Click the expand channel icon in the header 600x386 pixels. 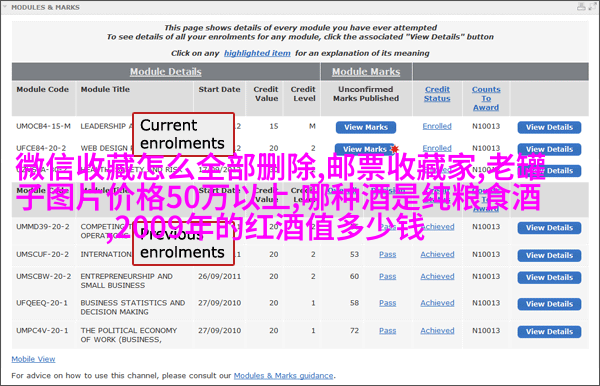pos(592,7)
